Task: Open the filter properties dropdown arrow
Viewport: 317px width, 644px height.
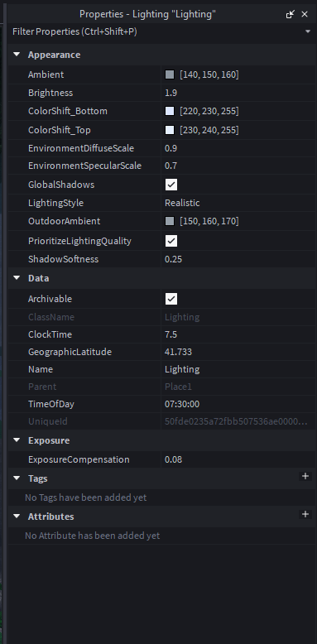Action: click(x=308, y=31)
